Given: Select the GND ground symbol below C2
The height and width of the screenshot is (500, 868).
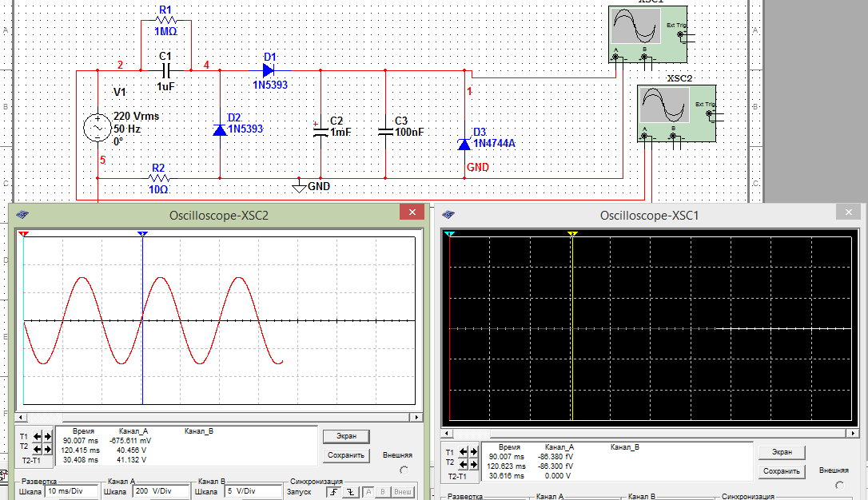Looking at the screenshot, I should (x=299, y=187).
